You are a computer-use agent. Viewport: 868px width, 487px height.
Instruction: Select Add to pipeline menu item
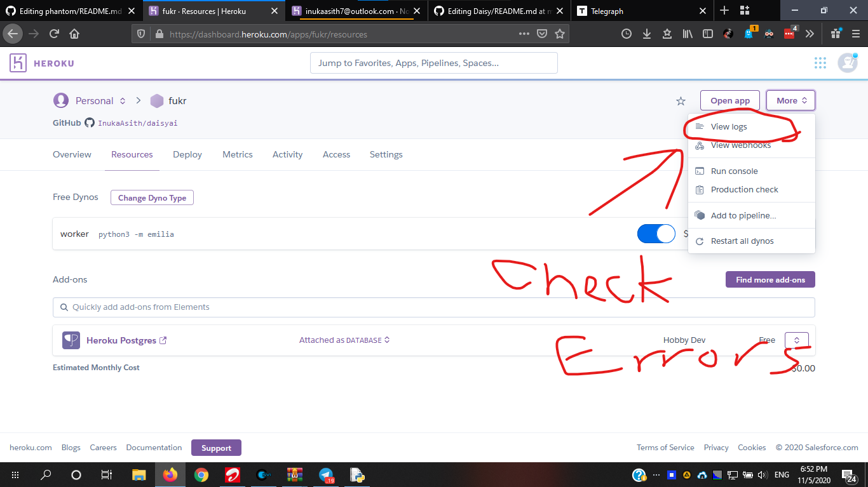point(752,215)
